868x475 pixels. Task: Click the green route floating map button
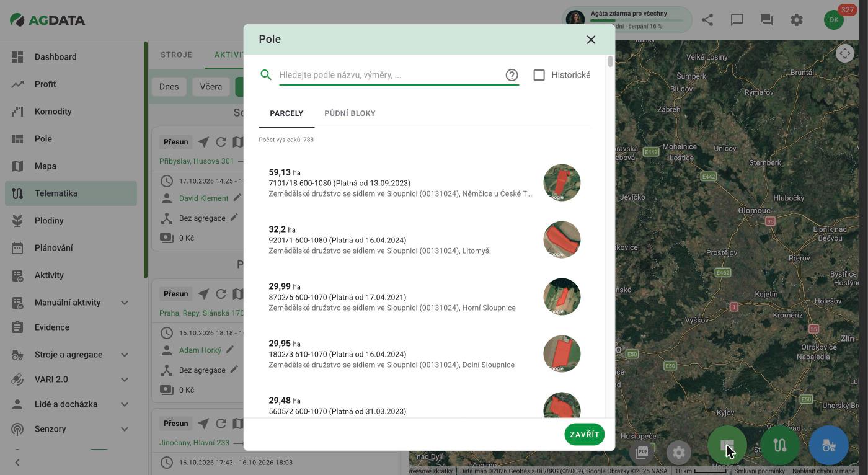[x=779, y=445]
